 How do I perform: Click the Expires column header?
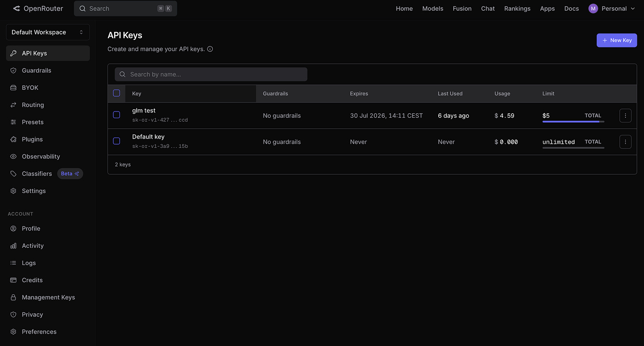pyautogui.click(x=359, y=94)
